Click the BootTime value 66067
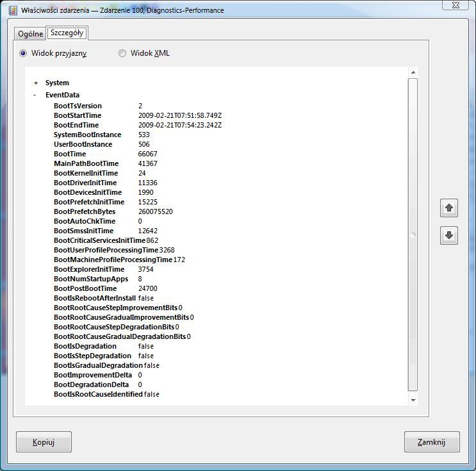 click(147, 154)
